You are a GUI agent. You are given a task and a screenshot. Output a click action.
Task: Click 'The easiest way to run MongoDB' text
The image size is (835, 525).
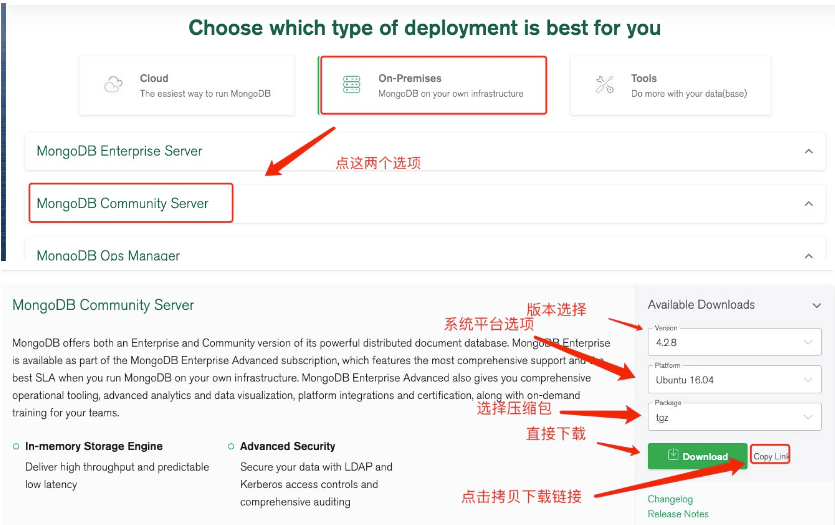205,94
